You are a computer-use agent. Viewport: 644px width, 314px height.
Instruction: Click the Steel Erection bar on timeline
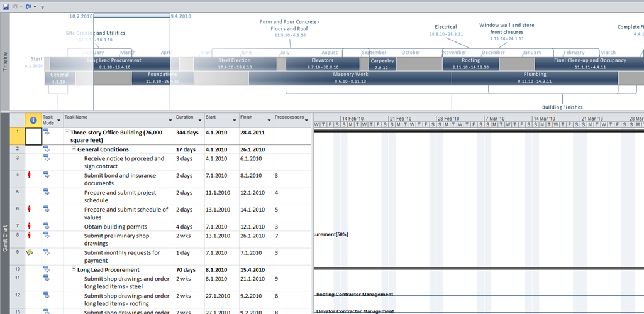click(235, 63)
